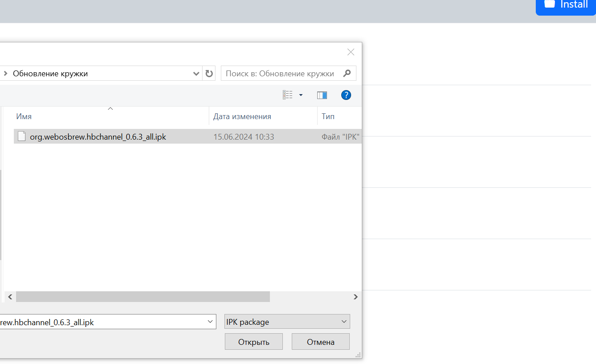Open the view options dropdown arrow
596x364 pixels.
(301, 95)
